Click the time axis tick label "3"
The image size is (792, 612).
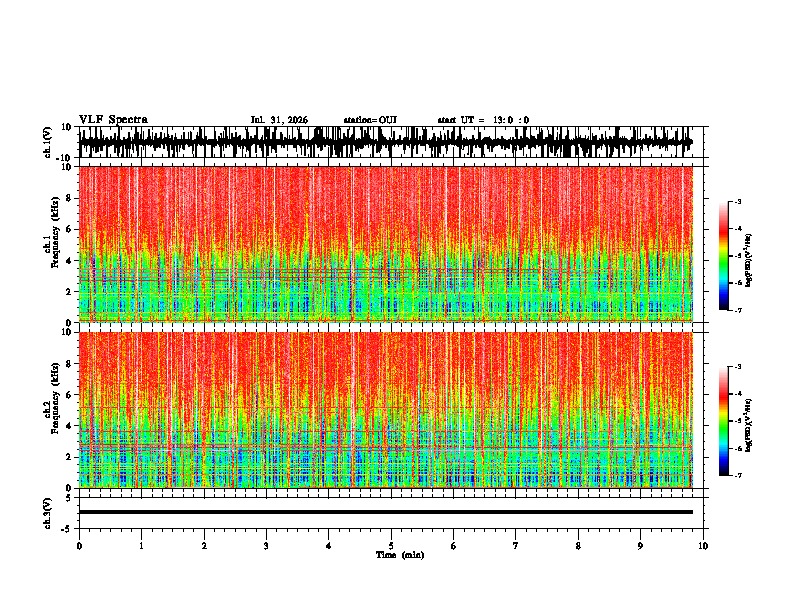pyautogui.click(x=266, y=546)
